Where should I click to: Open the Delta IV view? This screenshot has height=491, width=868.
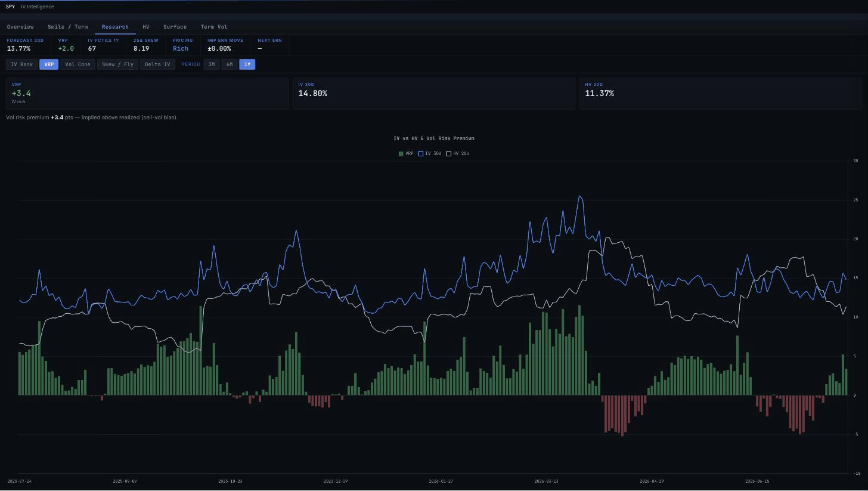[157, 64]
